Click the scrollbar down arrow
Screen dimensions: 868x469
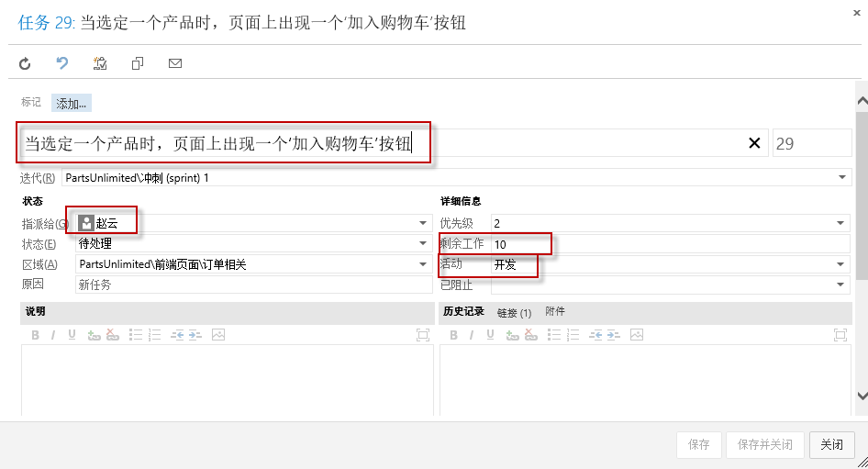(x=862, y=396)
